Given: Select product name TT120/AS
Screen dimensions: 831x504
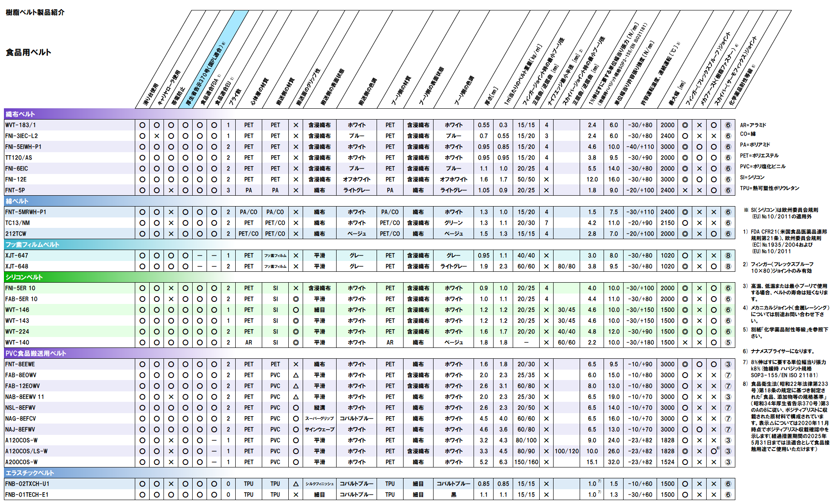Looking at the screenshot, I should (x=19, y=157).
